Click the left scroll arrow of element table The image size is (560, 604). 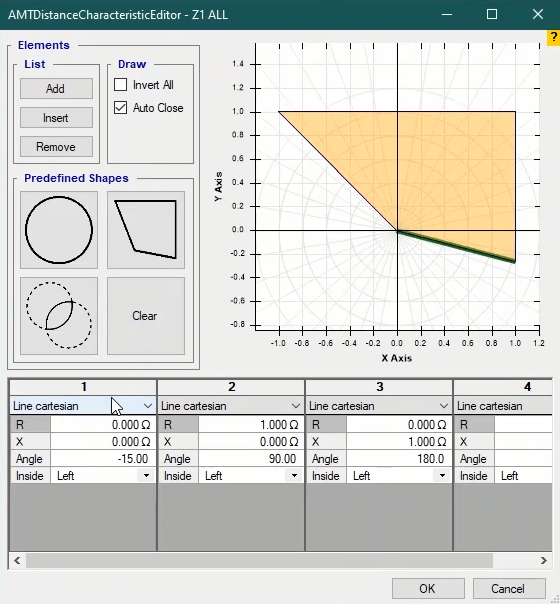17,560
